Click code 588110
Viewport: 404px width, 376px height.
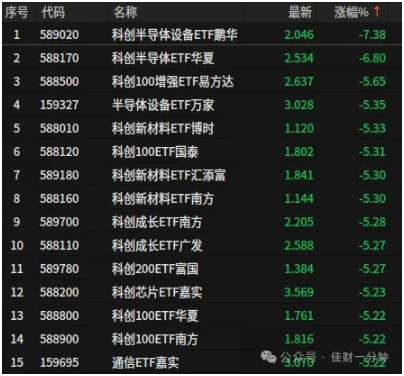59,245
